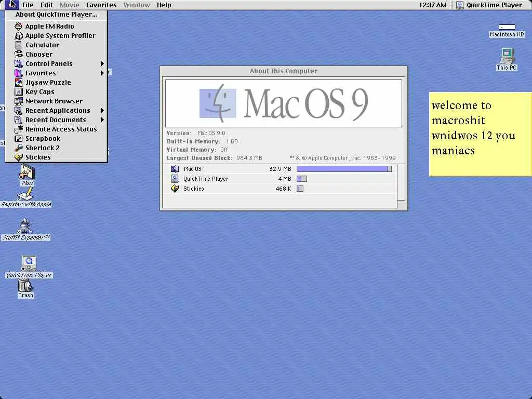Click the "32.9 MB" Mac OS size
This screenshot has height=399, width=532.
280,169
